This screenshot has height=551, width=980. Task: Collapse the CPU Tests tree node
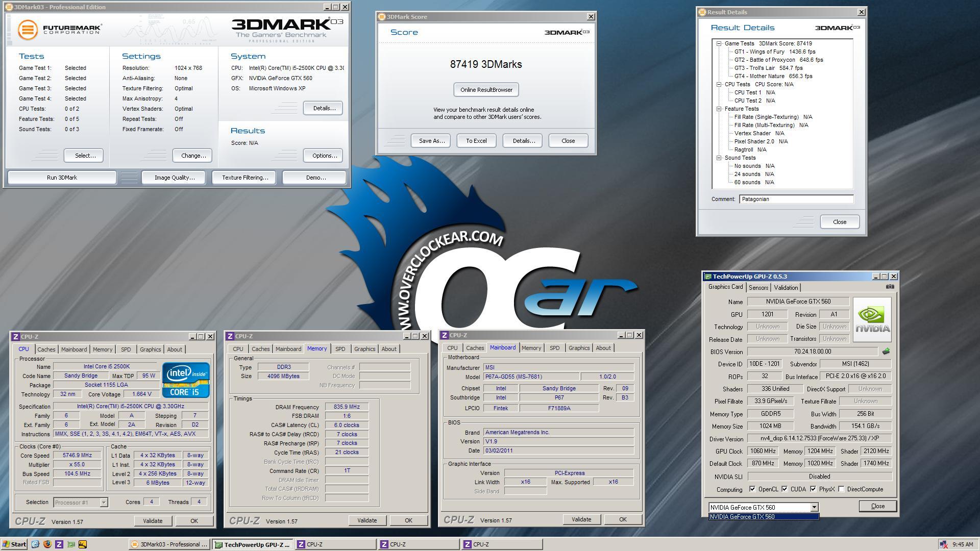pyautogui.click(x=719, y=84)
